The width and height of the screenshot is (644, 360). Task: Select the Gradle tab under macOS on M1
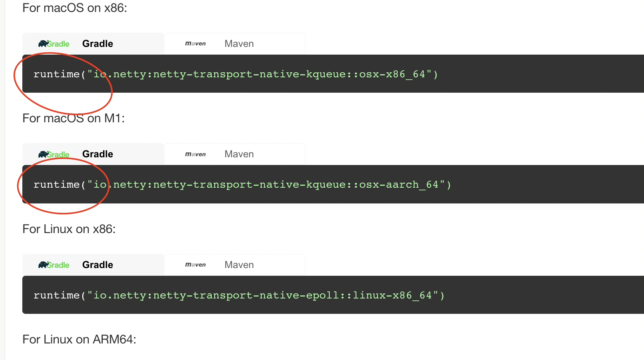click(93, 154)
